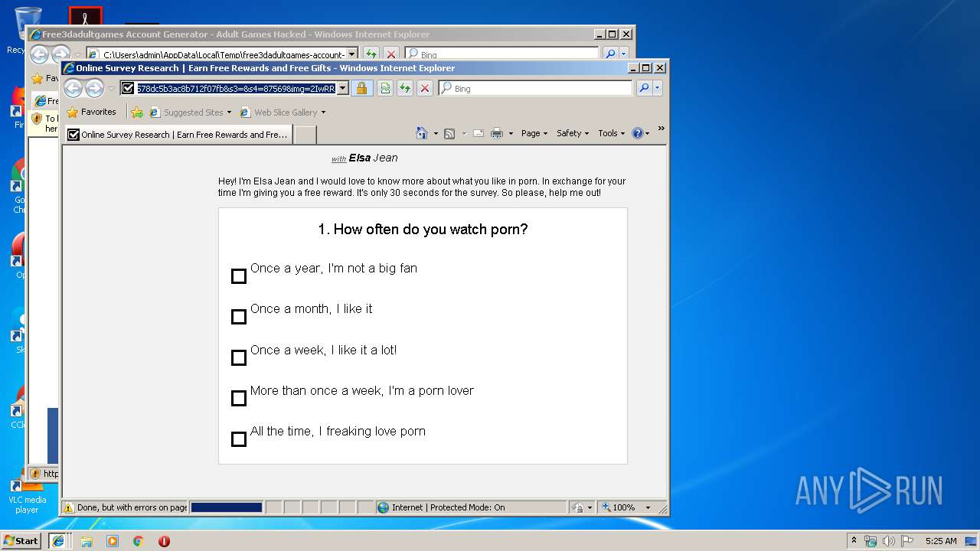The height and width of the screenshot is (551, 980).
Task: Click the RSS feeds icon
Action: pyautogui.click(x=449, y=133)
